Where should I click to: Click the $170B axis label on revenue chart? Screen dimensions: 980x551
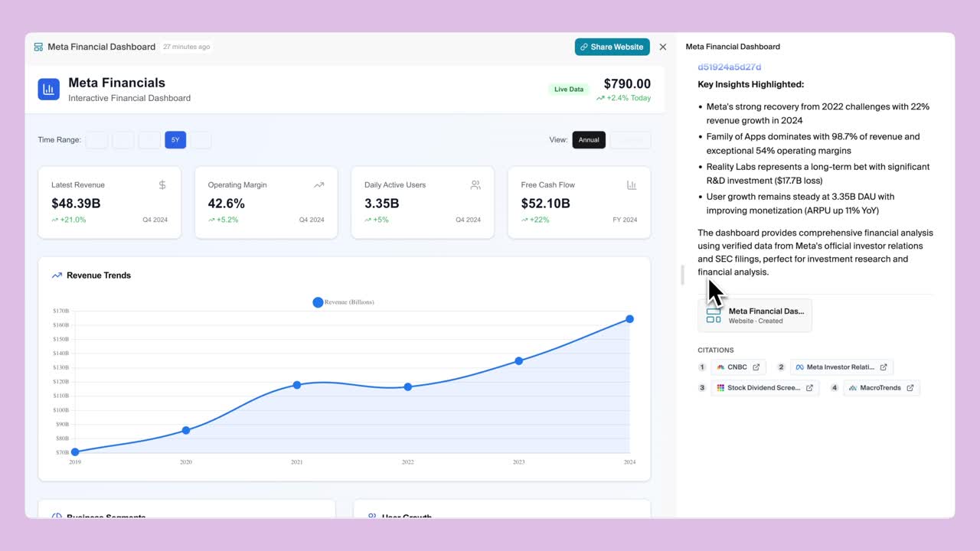(60, 311)
